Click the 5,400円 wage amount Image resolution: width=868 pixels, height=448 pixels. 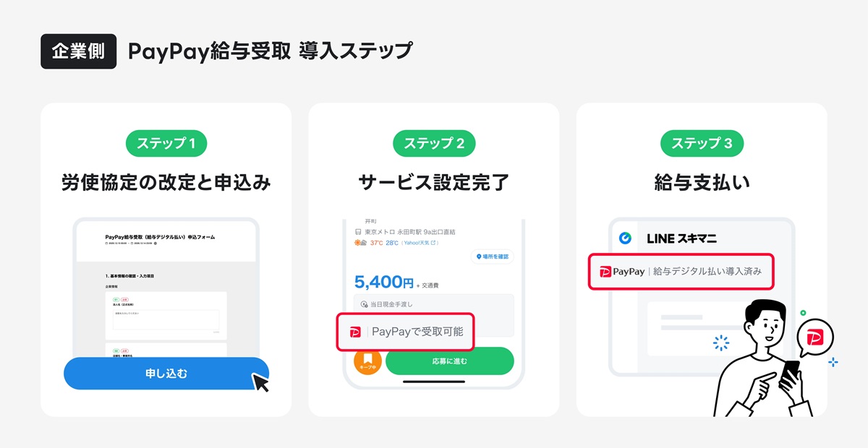tap(384, 280)
